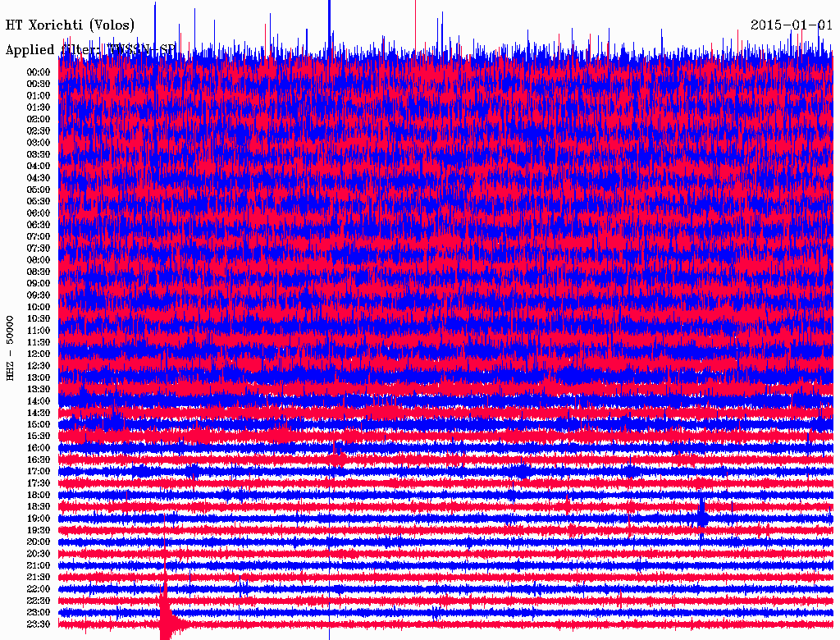Screen dimensions: 840x640
Task: Select the 03:30 time label
Action: pos(39,154)
